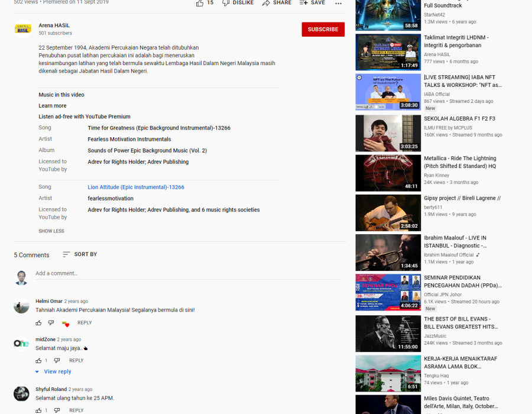Click the berty611 channel name
The height and width of the screenshot is (414, 532).
tap(433, 208)
